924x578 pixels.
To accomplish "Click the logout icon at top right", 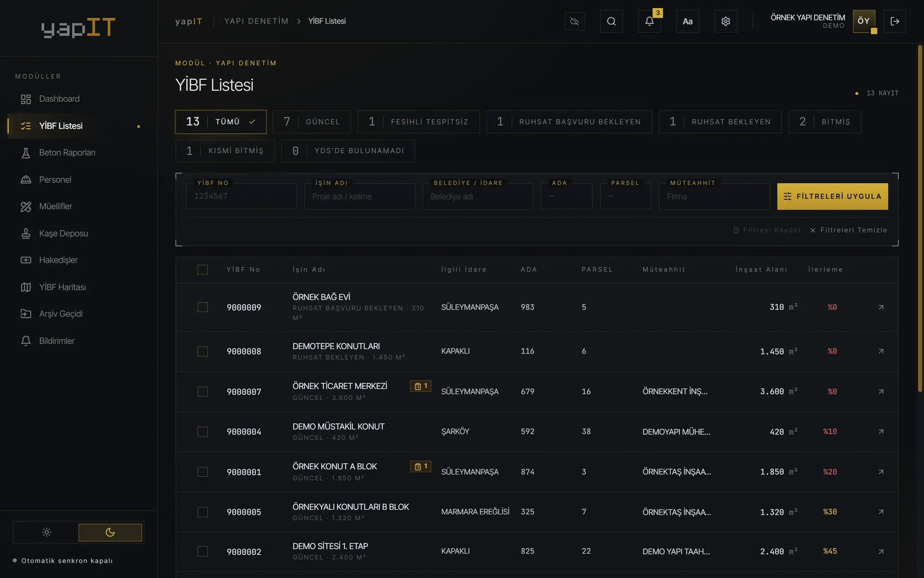I will (895, 21).
